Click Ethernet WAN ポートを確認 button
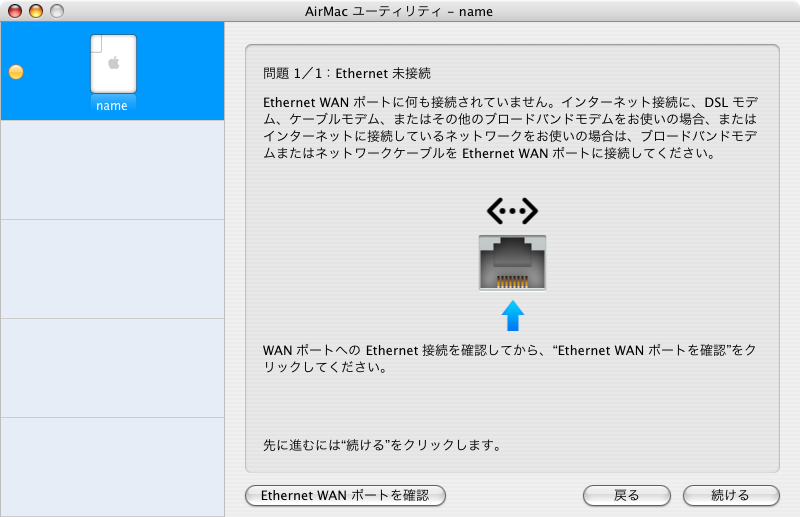Image resolution: width=800 pixels, height=517 pixels. tap(345, 495)
